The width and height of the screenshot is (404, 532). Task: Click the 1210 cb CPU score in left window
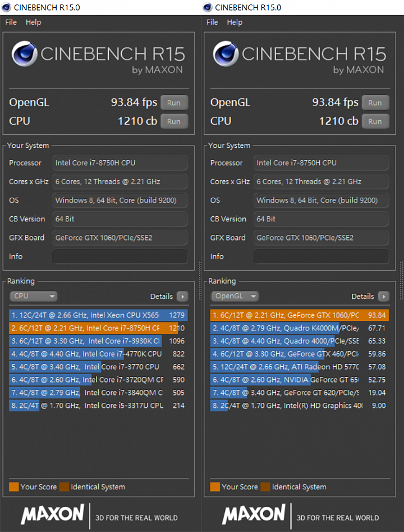coord(137,121)
